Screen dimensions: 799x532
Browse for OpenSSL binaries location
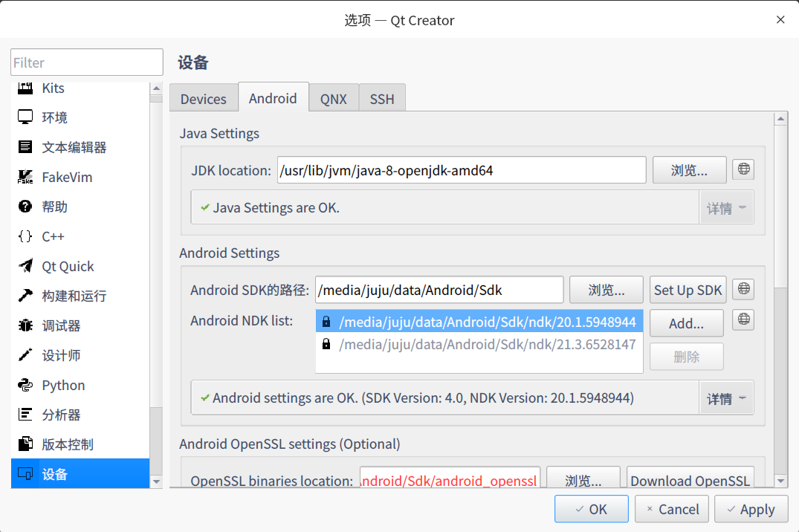click(583, 478)
